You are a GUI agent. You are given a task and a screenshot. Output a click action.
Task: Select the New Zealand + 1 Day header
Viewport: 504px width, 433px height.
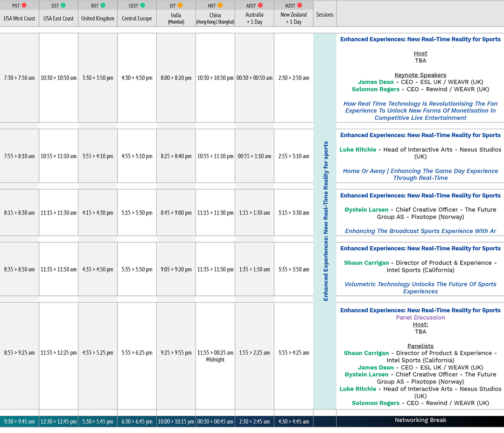coord(294,18)
